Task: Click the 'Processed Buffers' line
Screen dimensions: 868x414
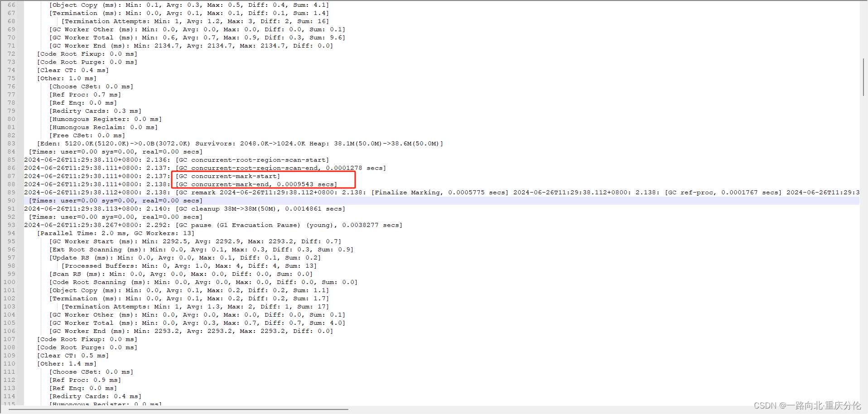Action: tap(189, 266)
